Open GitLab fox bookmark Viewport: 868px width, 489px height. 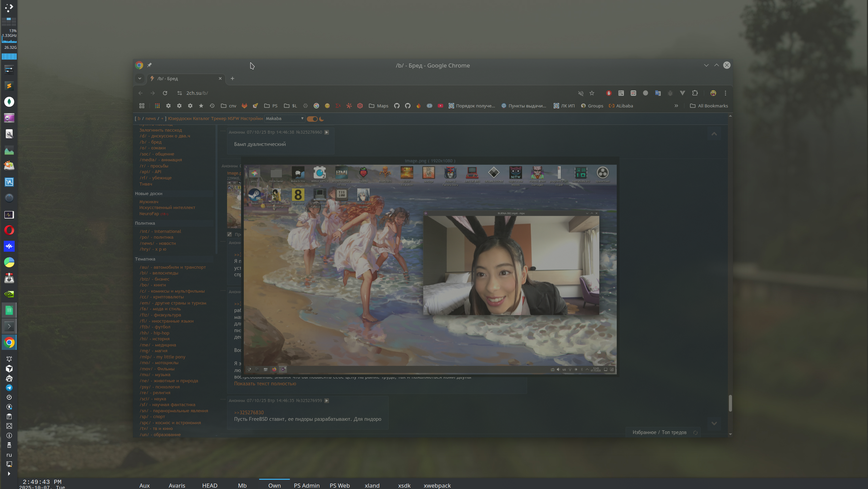(244, 106)
